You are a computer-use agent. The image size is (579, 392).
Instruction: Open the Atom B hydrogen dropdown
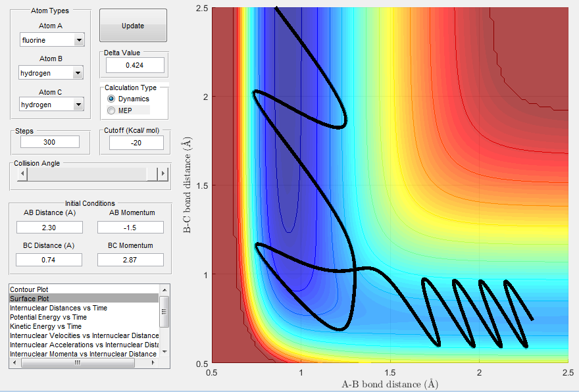51,73
